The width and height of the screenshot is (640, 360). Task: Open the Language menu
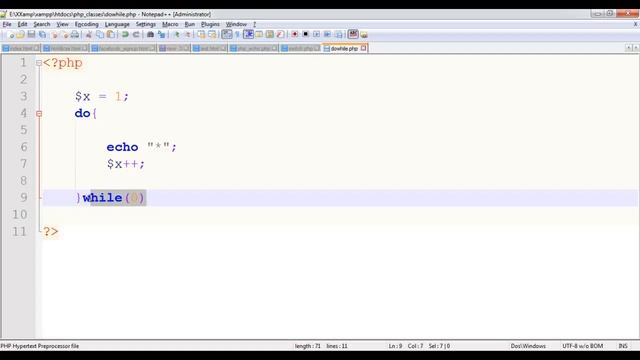pos(117,24)
